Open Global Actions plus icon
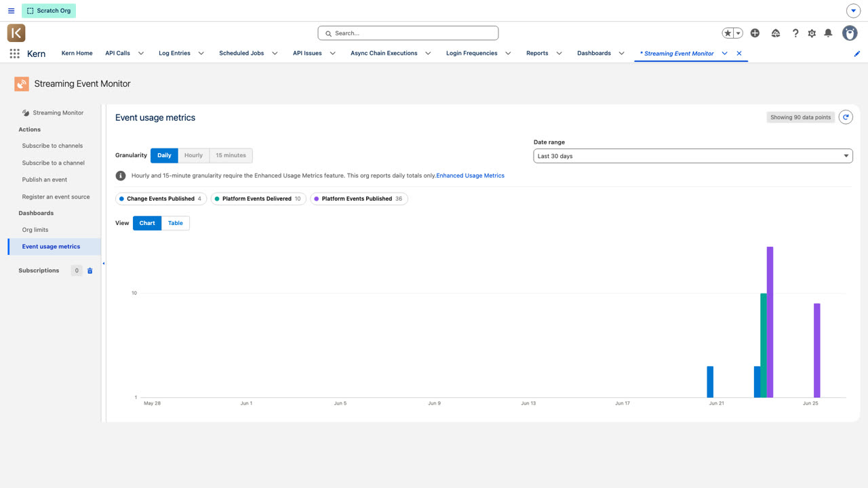The image size is (868, 488). click(755, 33)
